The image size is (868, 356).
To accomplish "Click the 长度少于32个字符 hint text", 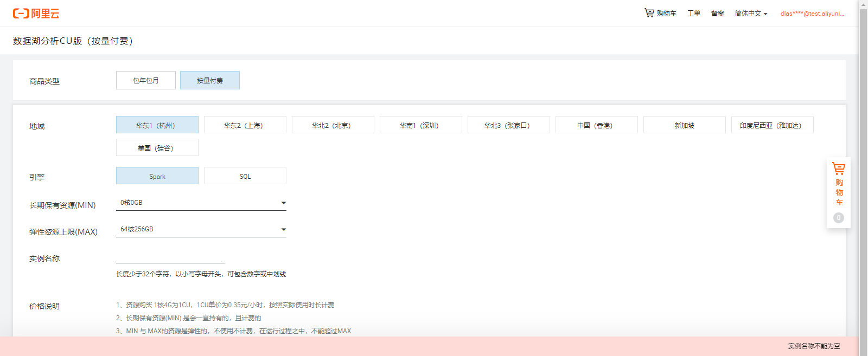I will coord(201,274).
